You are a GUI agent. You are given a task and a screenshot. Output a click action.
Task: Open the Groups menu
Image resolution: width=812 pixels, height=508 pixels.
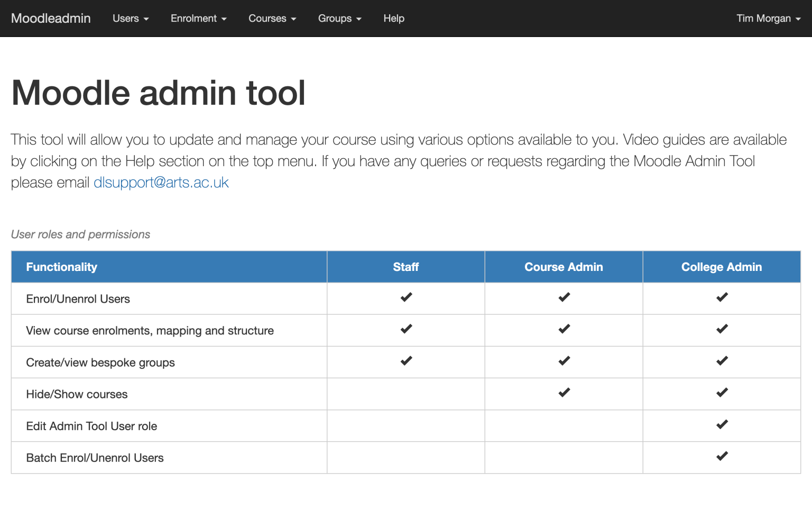tap(339, 18)
